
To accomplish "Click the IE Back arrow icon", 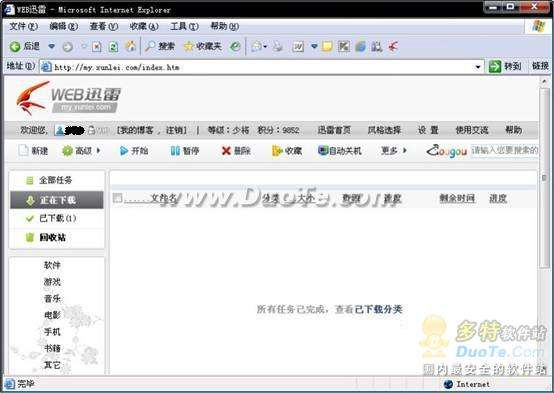I will [15, 46].
